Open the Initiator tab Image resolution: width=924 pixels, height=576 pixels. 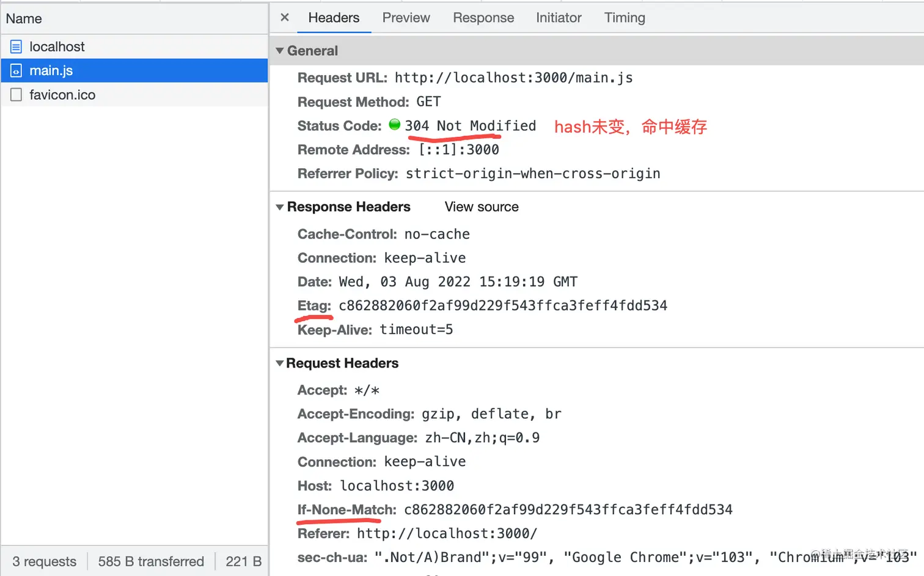point(559,18)
